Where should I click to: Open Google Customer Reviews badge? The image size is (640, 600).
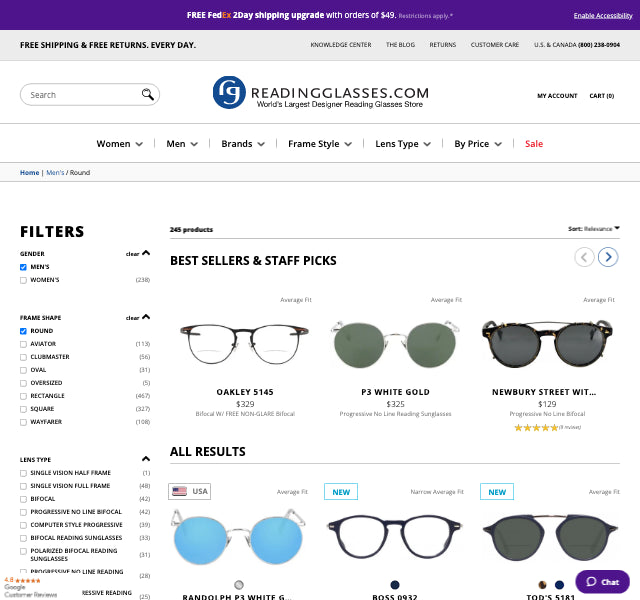coord(29,587)
